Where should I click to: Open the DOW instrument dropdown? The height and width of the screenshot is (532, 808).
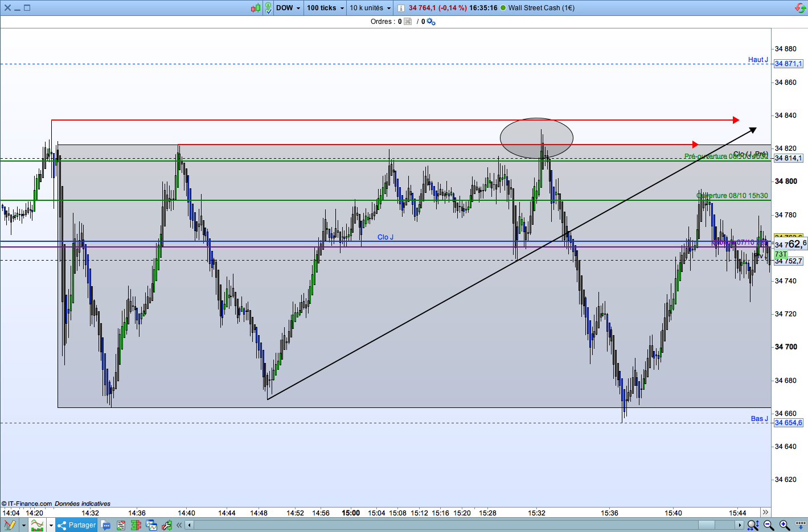point(288,8)
